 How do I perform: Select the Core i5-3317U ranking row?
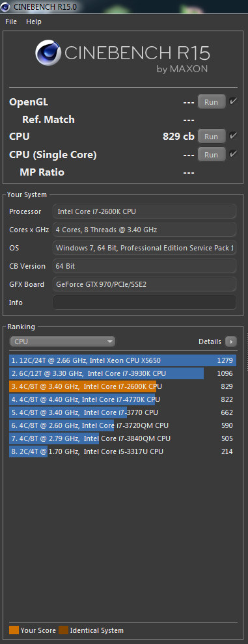tap(122, 451)
